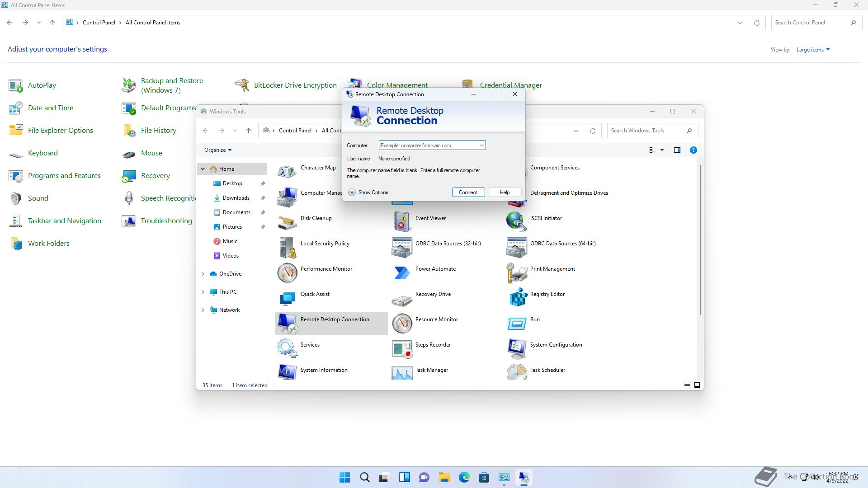Image resolution: width=868 pixels, height=488 pixels.
Task: Open Print Management icon
Action: 517,272
